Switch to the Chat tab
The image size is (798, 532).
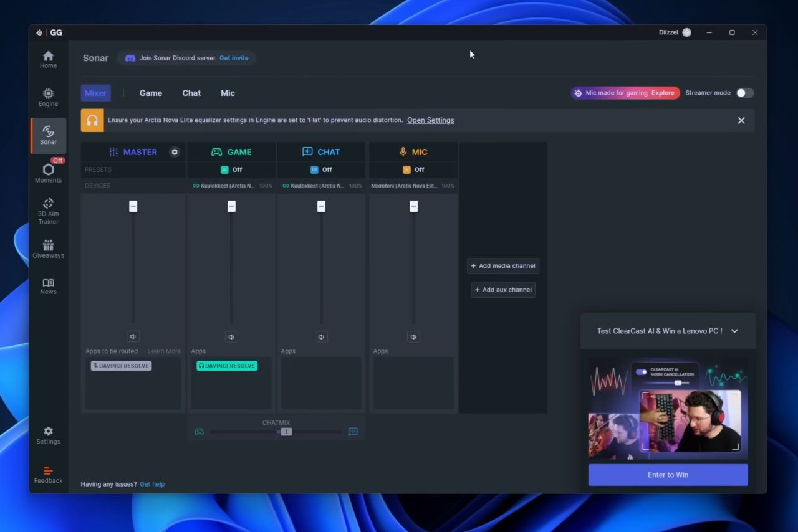tap(191, 93)
